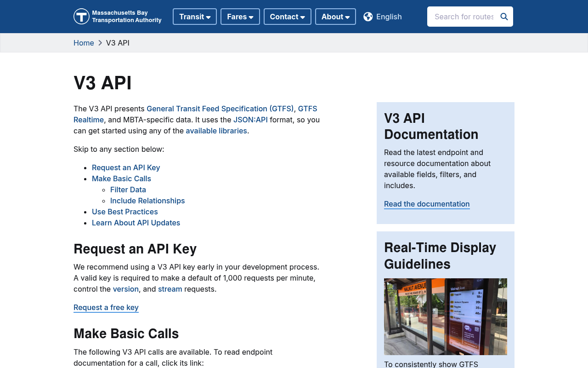Screen dimensions: 588x368
Task: Go to Home in the breadcrumb
Action: click(84, 43)
